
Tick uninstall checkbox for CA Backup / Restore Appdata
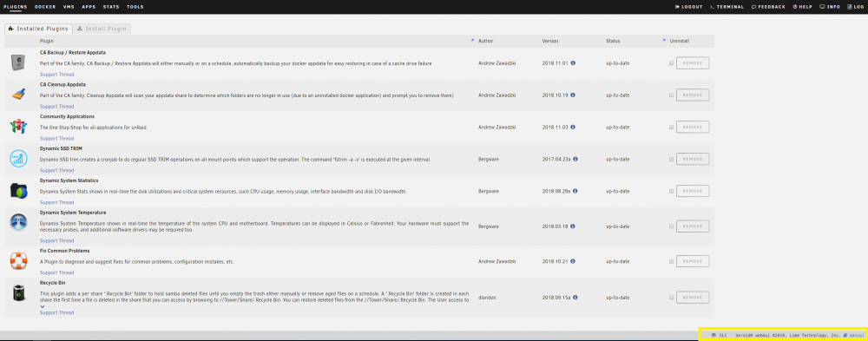click(672, 63)
